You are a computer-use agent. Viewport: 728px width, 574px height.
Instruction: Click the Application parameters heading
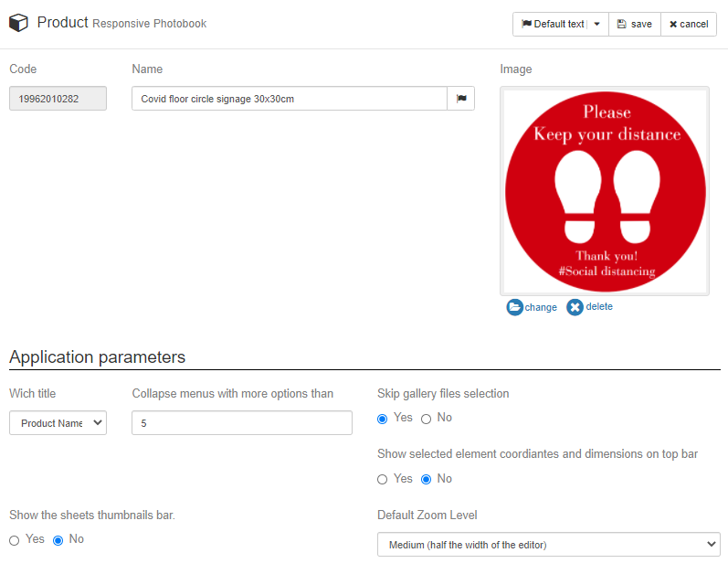pyautogui.click(x=97, y=357)
